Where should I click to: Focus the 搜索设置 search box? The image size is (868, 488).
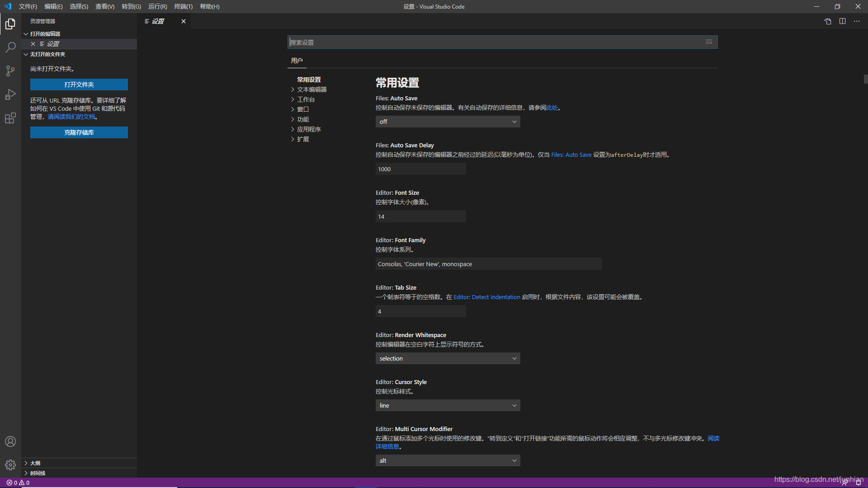click(502, 42)
